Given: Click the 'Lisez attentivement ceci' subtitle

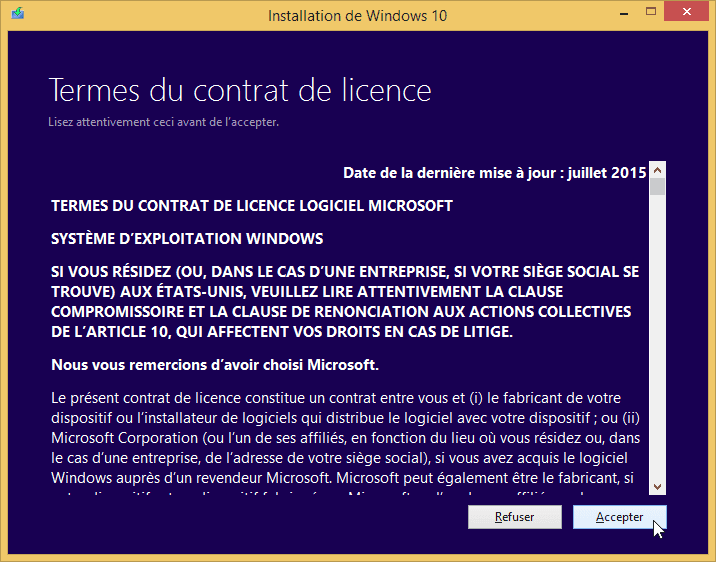Looking at the screenshot, I should point(163,122).
